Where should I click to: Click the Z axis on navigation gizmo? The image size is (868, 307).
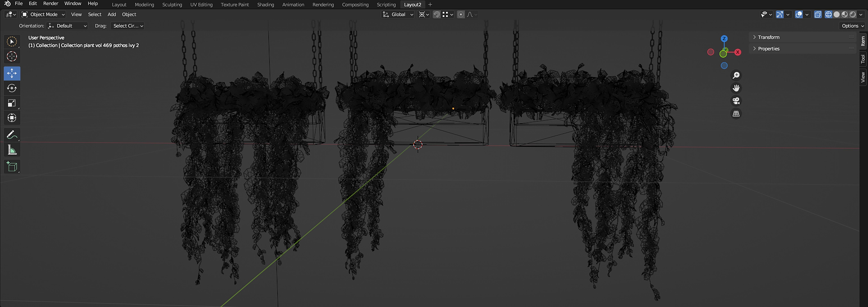tap(724, 39)
